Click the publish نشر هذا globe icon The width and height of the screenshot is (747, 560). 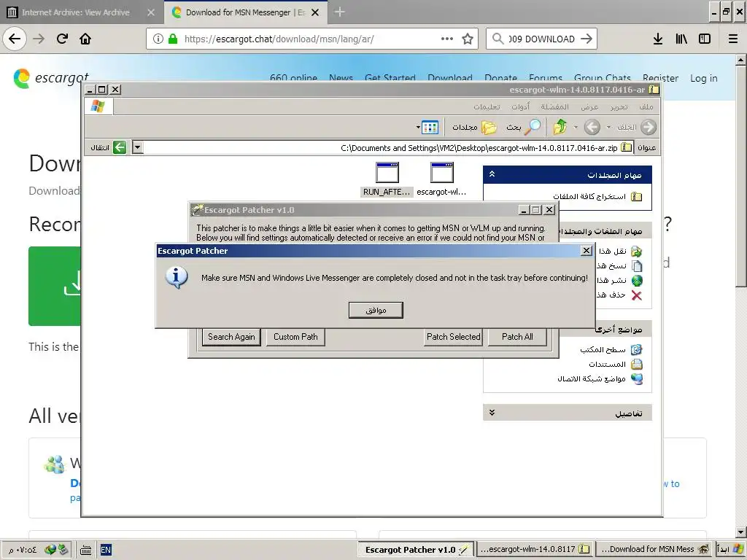pyautogui.click(x=636, y=281)
